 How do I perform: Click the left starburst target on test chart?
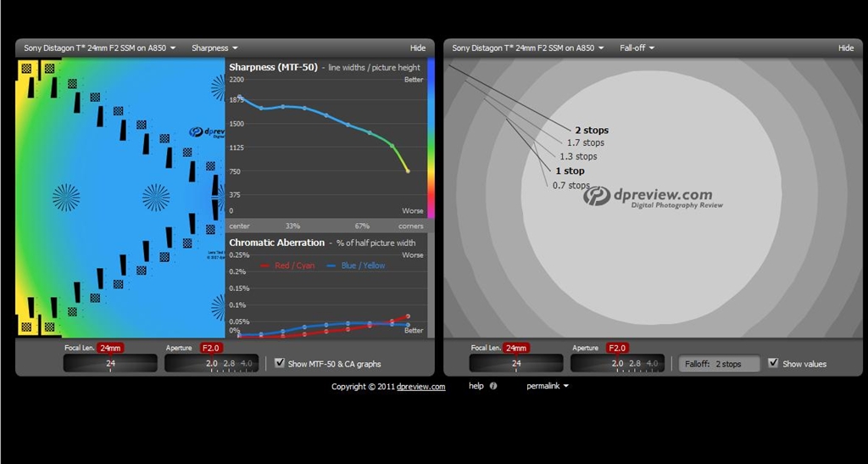pyautogui.click(x=66, y=198)
